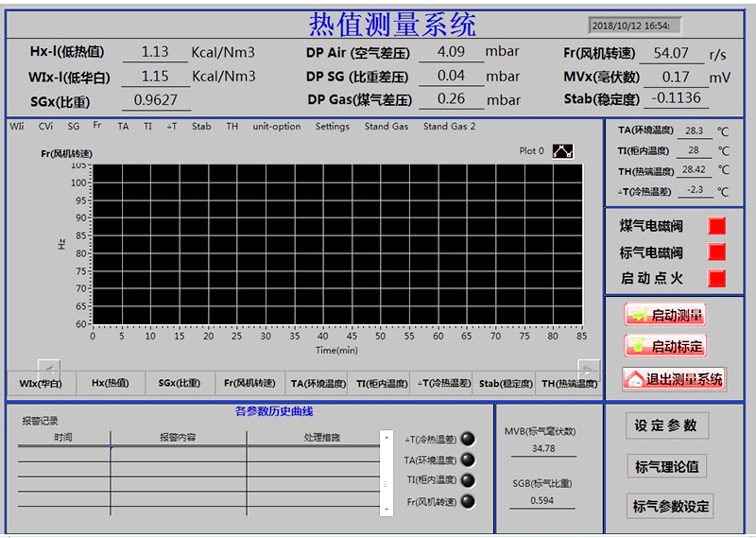Click the right scroll arrow under the chart
This screenshot has width=756, height=538.
coord(589,371)
